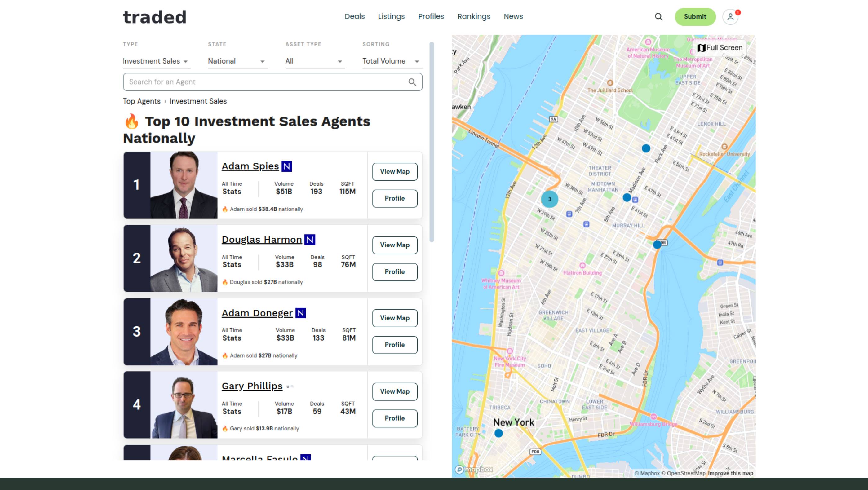Go to the Listings nav item
The image size is (868, 490).
click(x=391, y=16)
